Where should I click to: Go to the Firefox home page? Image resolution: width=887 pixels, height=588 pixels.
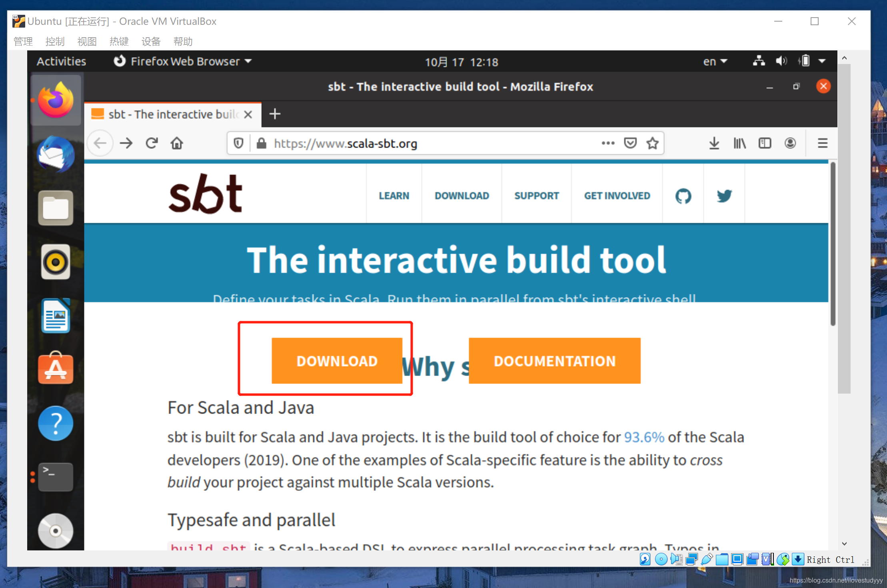tap(177, 143)
